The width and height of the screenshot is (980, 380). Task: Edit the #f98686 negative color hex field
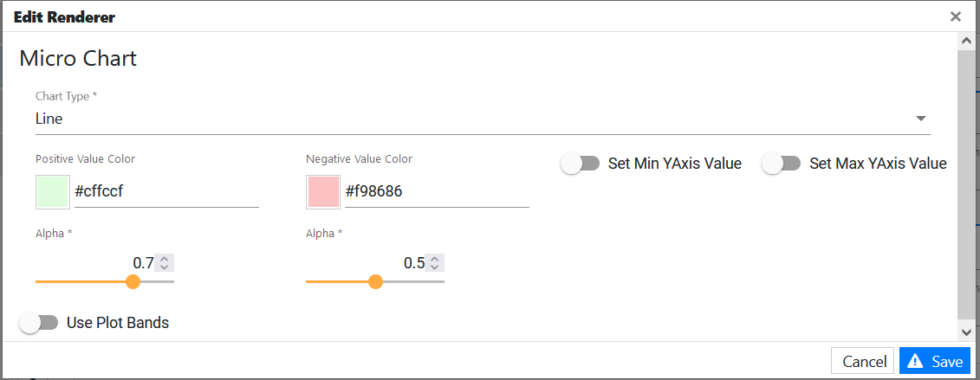tap(436, 192)
